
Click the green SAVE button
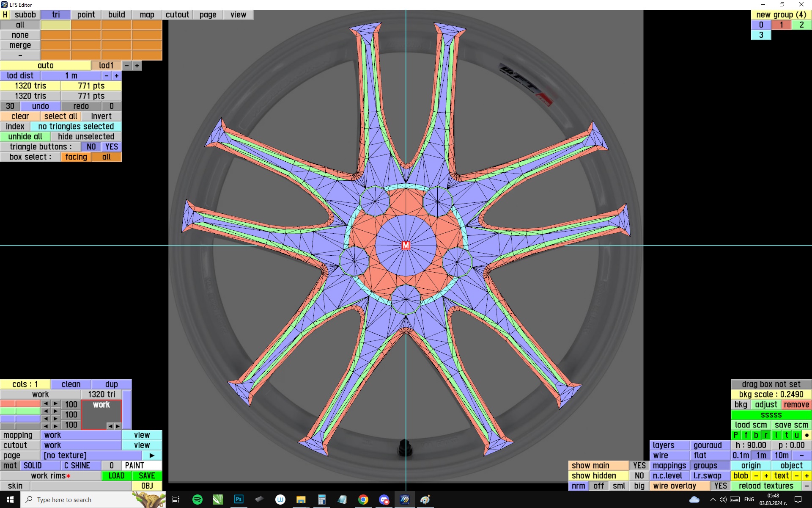point(147,476)
